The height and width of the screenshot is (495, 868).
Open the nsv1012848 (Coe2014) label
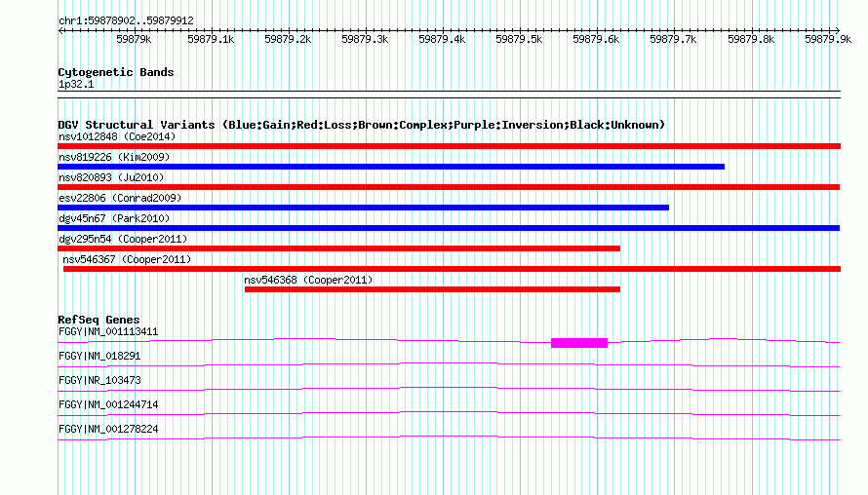tap(117, 136)
